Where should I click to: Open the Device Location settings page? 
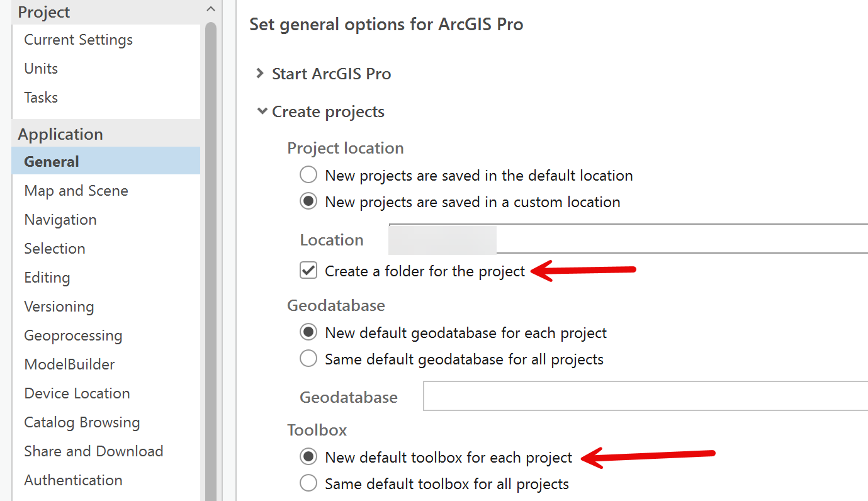pos(76,393)
